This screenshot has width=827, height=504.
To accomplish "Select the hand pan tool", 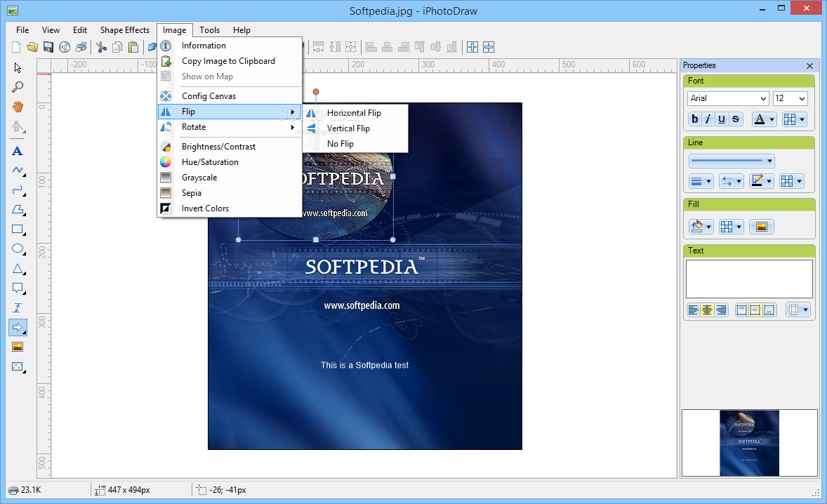I will (x=18, y=107).
